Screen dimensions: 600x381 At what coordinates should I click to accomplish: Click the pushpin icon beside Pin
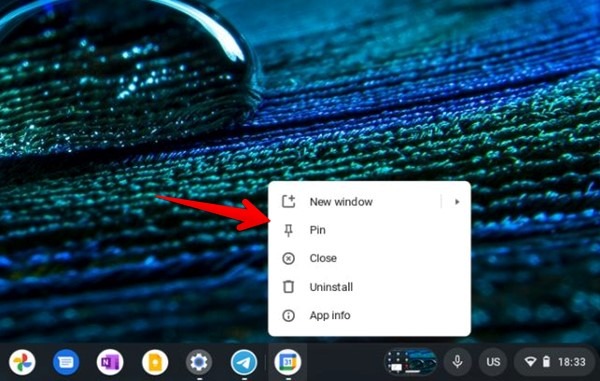pyautogui.click(x=289, y=230)
